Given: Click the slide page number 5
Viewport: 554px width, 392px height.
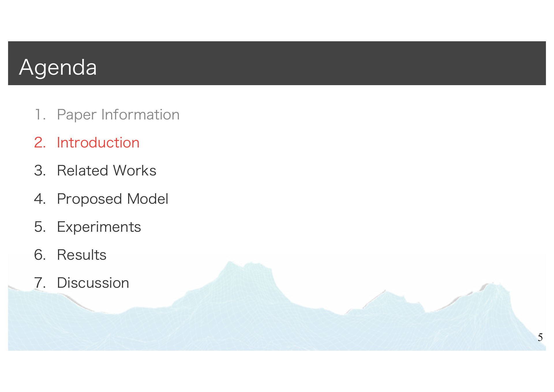Looking at the screenshot, I should 540,337.
